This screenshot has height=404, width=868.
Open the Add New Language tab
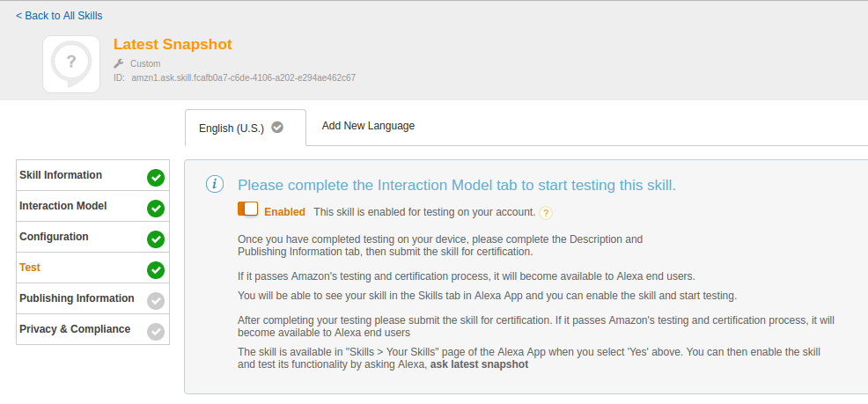[368, 126]
